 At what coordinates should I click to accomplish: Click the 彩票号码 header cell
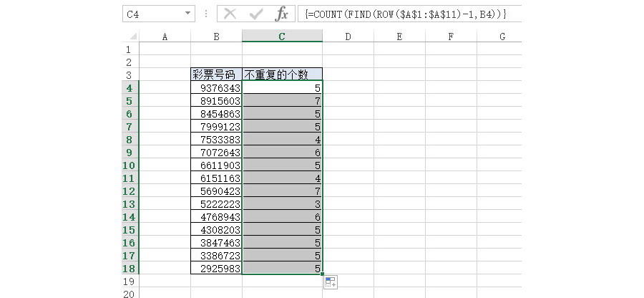pos(216,74)
